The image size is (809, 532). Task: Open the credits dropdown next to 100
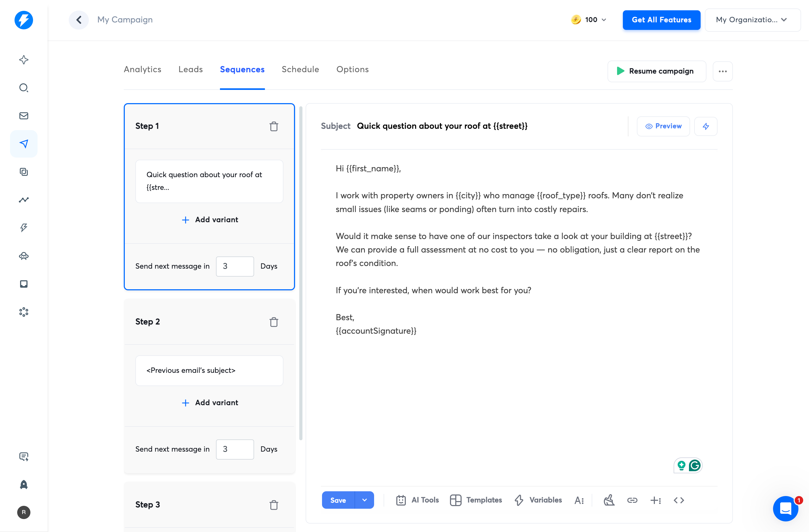pyautogui.click(x=603, y=20)
